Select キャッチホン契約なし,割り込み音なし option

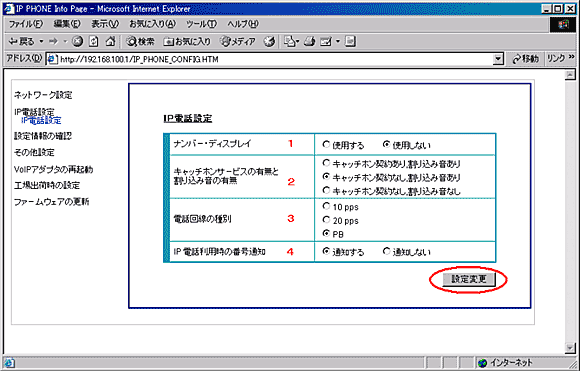326,190
